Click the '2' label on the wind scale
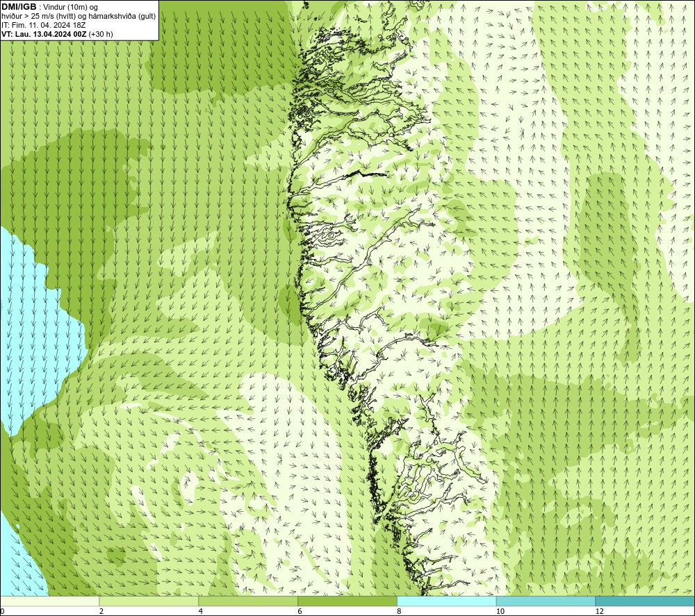Screen dimensions: 695x616 101,611
